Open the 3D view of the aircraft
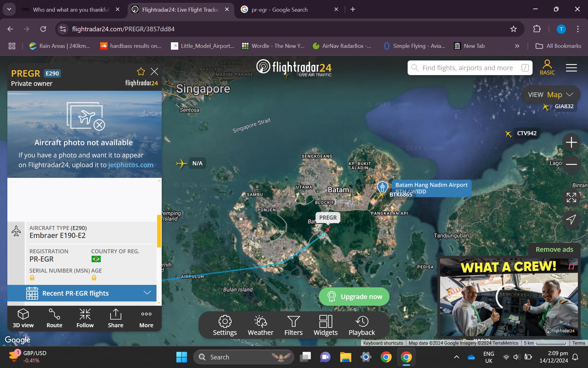Image resolution: width=588 pixels, height=368 pixels. click(x=23, y=318)
